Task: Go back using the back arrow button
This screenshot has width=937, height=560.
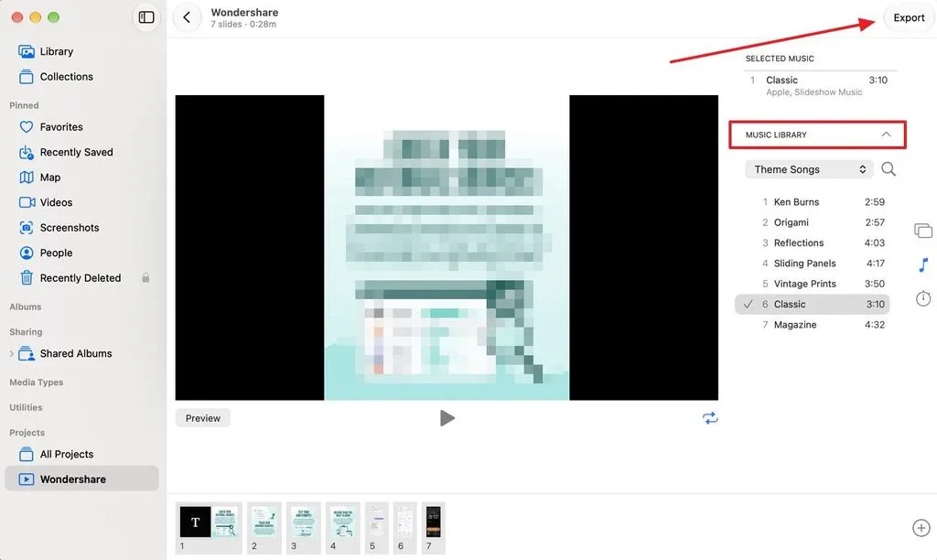Action: (x=187, y=17)
